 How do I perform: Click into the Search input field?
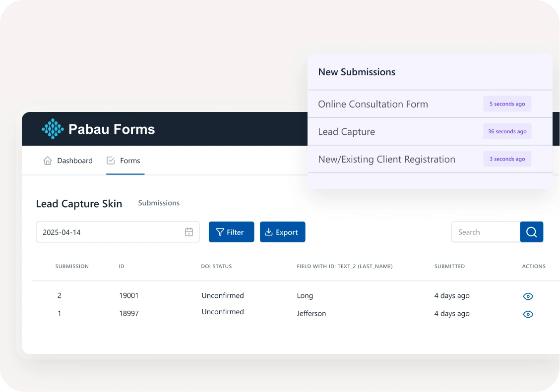[x=485, y=232]
